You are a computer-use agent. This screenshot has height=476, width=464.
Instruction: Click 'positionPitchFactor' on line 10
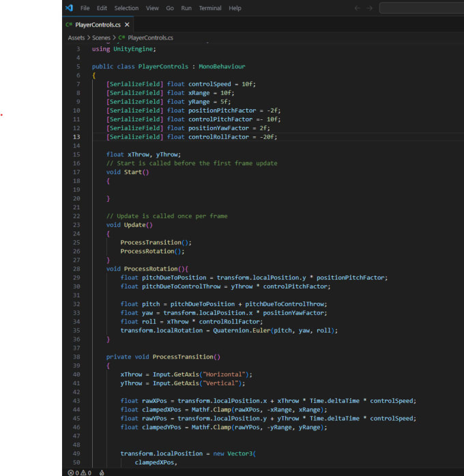(222, 110)
